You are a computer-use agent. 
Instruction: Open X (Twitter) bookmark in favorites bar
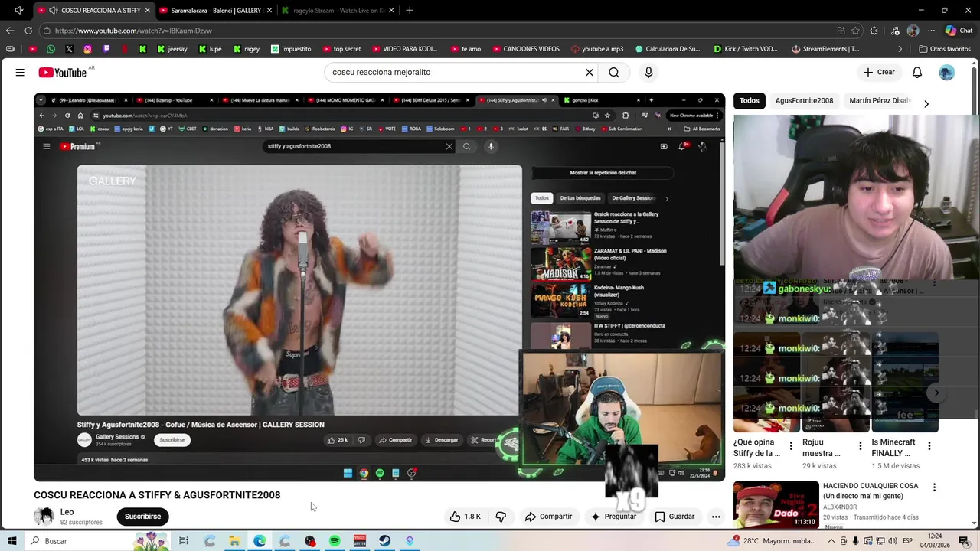tap(69, 49)
